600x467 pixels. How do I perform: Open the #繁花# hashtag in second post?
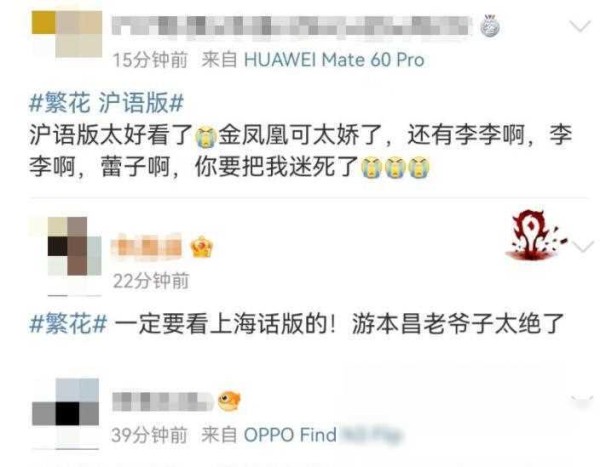(x=68, y=323)
